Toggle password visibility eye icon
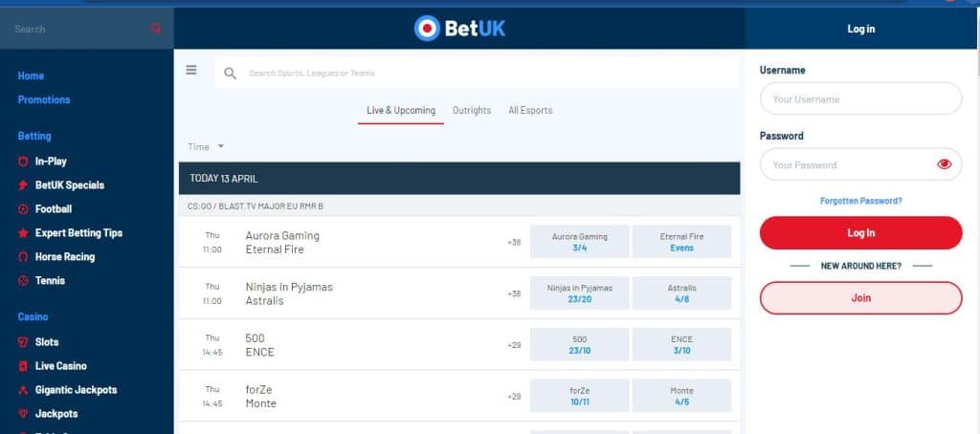This screenshot has width=980, height=434. click(944, 164)
